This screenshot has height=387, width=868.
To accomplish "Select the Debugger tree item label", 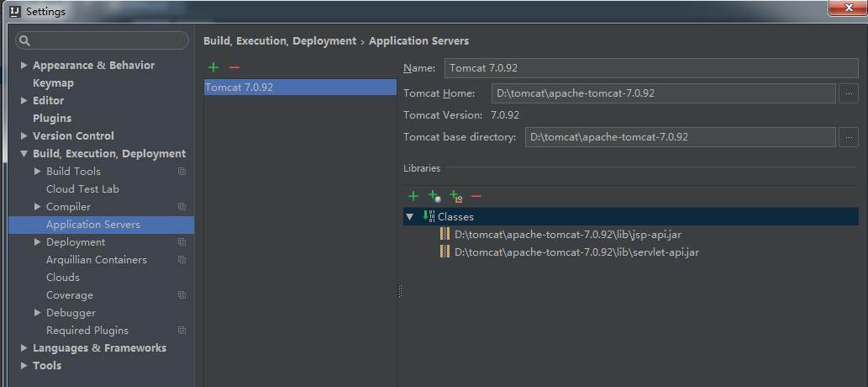I will pyautogui.click(x=71, y=313).
